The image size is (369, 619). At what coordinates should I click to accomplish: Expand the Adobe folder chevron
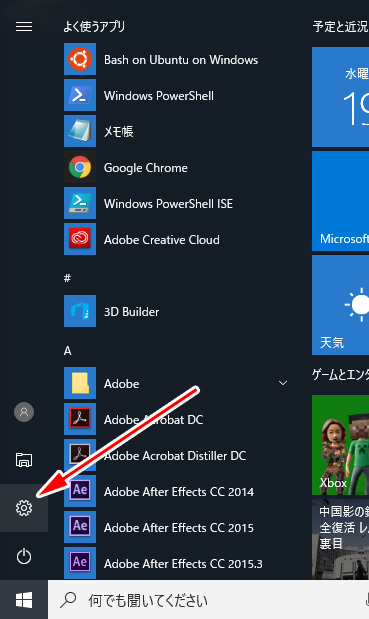click(283, 383)
